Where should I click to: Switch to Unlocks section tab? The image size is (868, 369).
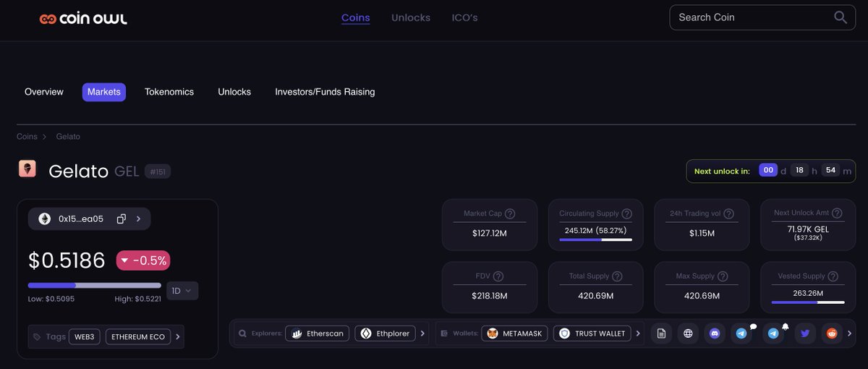point(234,92)
